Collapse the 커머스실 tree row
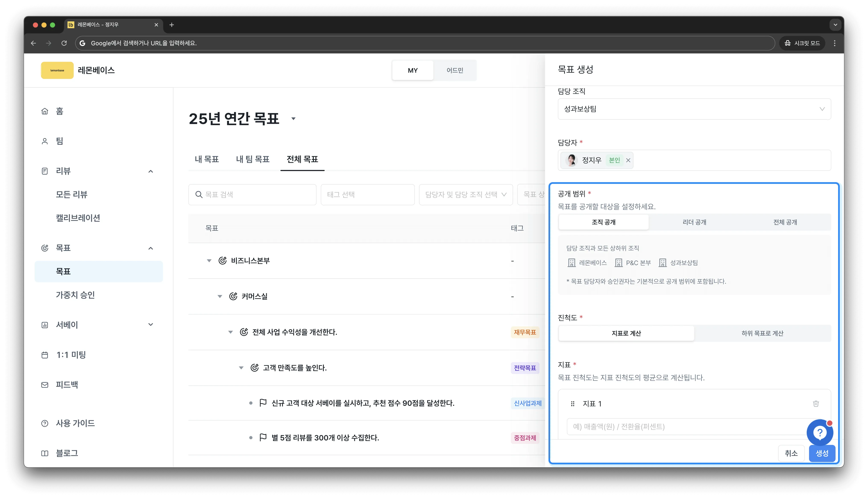This screenshot has width=868, height=499. pyautogui.click(x=220, y=297)
